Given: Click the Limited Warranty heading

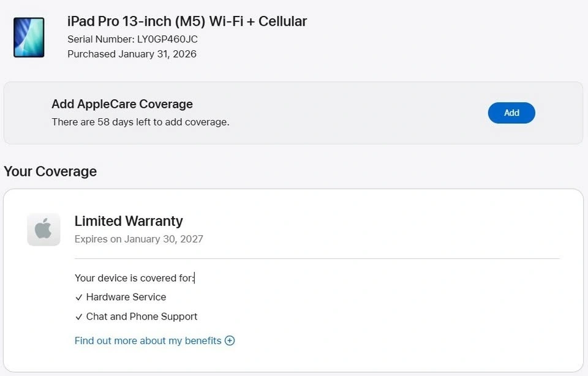Looking at the screenshot, I should 129,221.
